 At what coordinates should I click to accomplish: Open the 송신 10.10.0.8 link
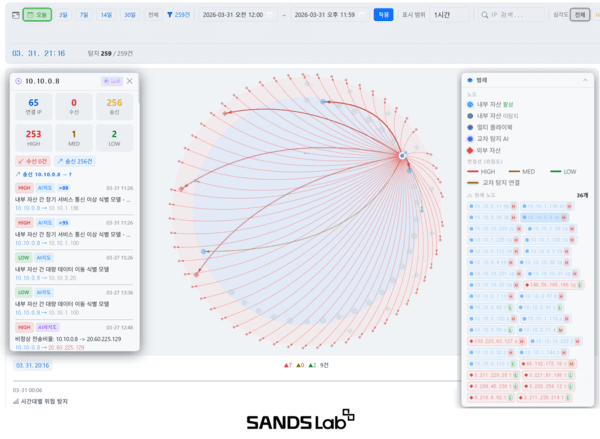click(46, 173)
